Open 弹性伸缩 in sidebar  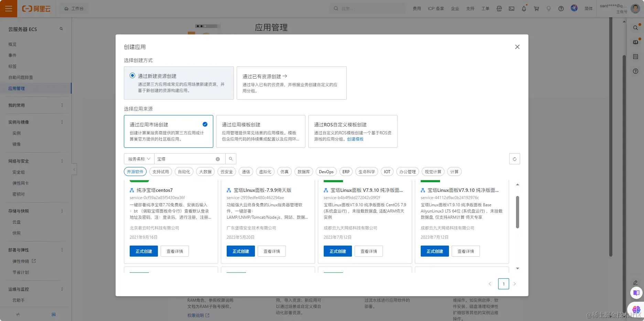coord(21,261)
